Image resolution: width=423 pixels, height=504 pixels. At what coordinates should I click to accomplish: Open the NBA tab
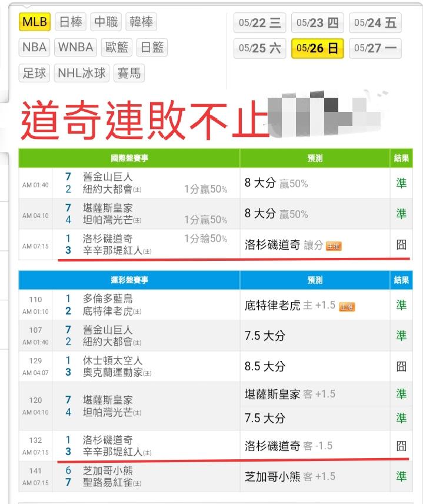point(34,47)
